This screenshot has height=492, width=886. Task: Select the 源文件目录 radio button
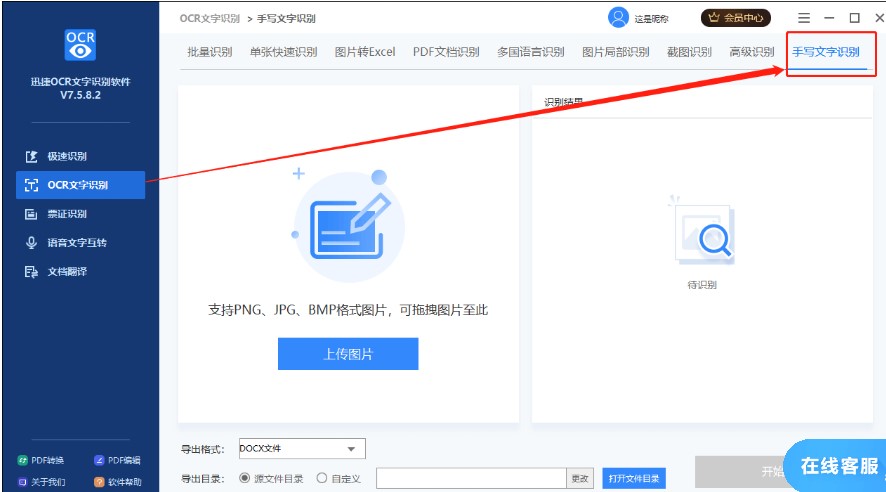pos(245,478)
